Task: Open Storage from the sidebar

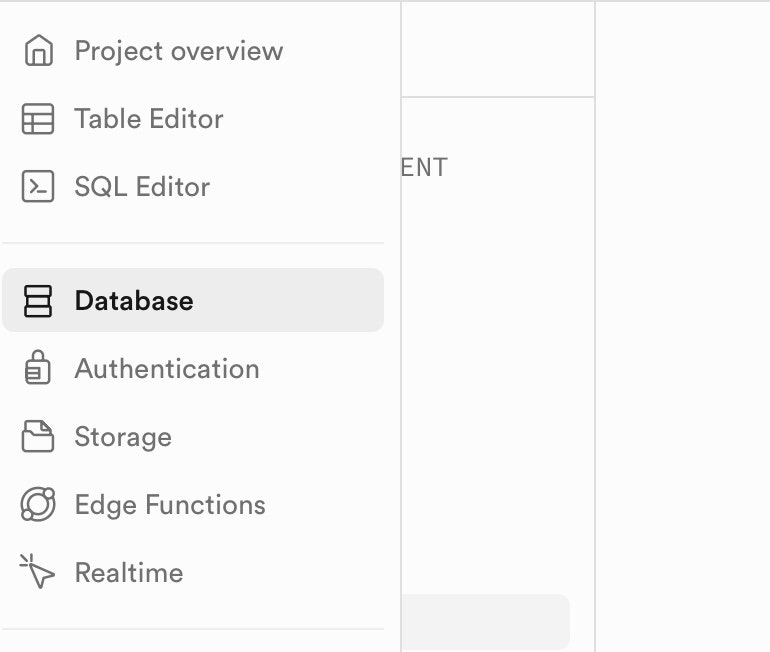Action: [x=123, y=437]
